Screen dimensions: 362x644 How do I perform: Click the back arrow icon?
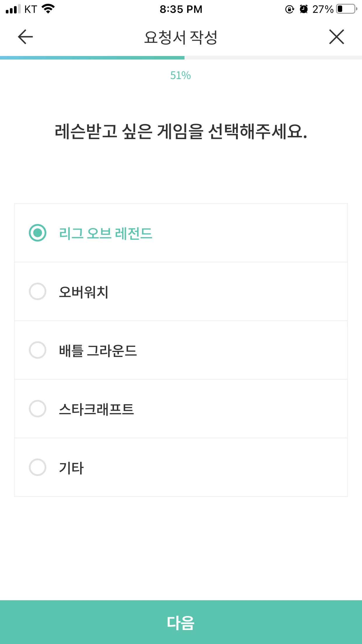point(25,37)
